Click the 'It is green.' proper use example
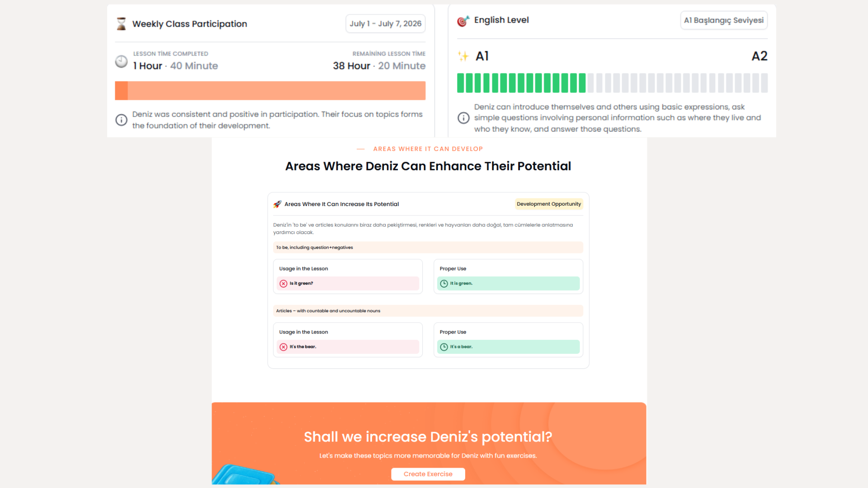This screenshot has height=488, width=868. click(508, 284)
